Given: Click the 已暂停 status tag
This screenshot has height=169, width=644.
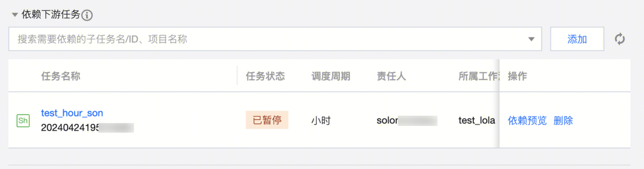Looking at the screenshot, I should 267,120.
